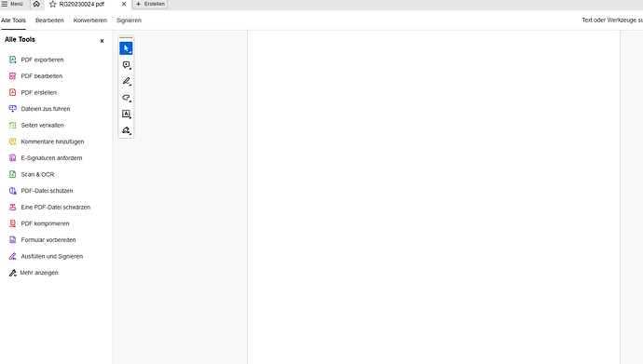Image resolution: width=643 pixels, height=364 pixels.
Task: Open the hamburger Menü icon
Action: [x=5, y=4]
